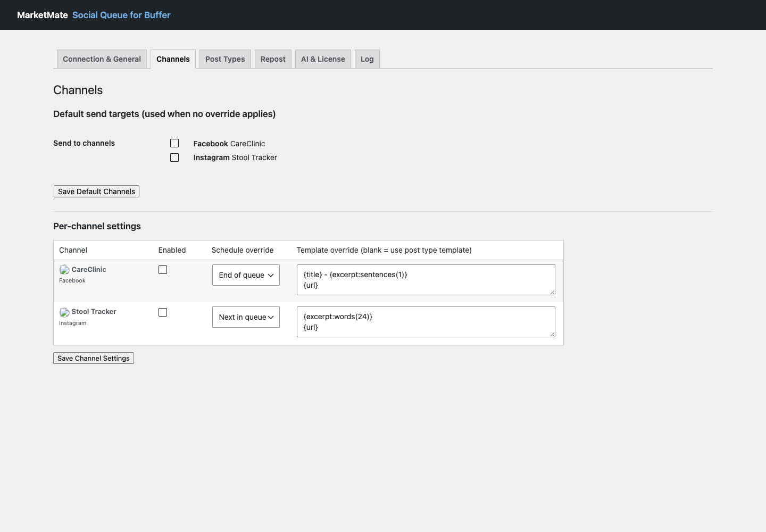Switch to Connection & General tab

102,59
